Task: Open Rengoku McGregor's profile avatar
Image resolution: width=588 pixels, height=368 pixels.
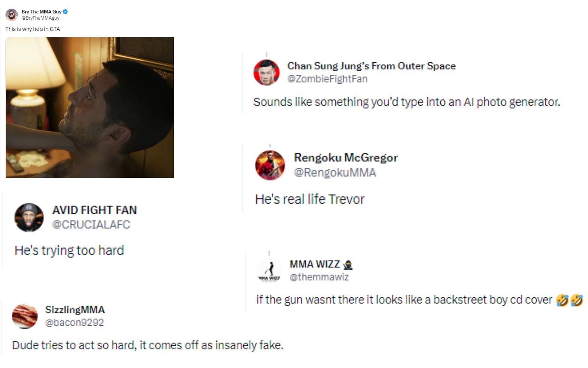Action: pyautogui.click(x=270, y=165)
